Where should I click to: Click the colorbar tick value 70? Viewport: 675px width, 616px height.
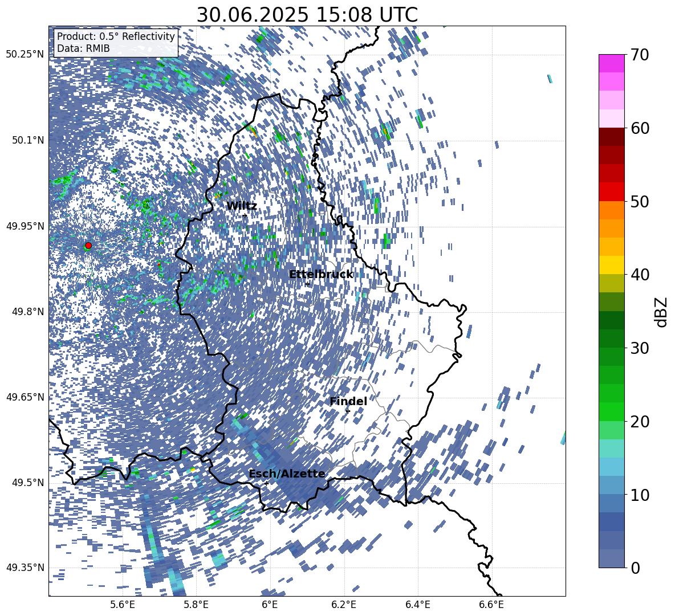[640, 55]
